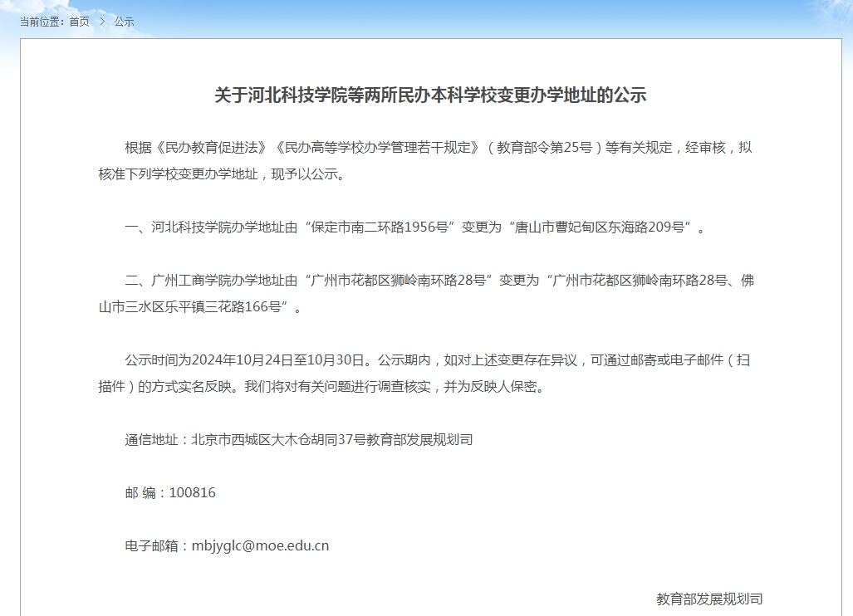Click the 当前位置 breadcrumb label
Viewport: 853px width, 616px height.
pos(42,22)
